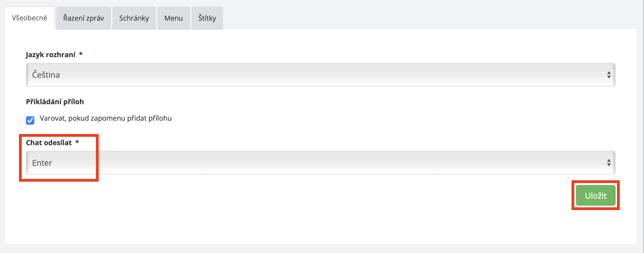644x253 pixels.
Task: Open the Řazení zpráv tab
Action: [83, 18]
